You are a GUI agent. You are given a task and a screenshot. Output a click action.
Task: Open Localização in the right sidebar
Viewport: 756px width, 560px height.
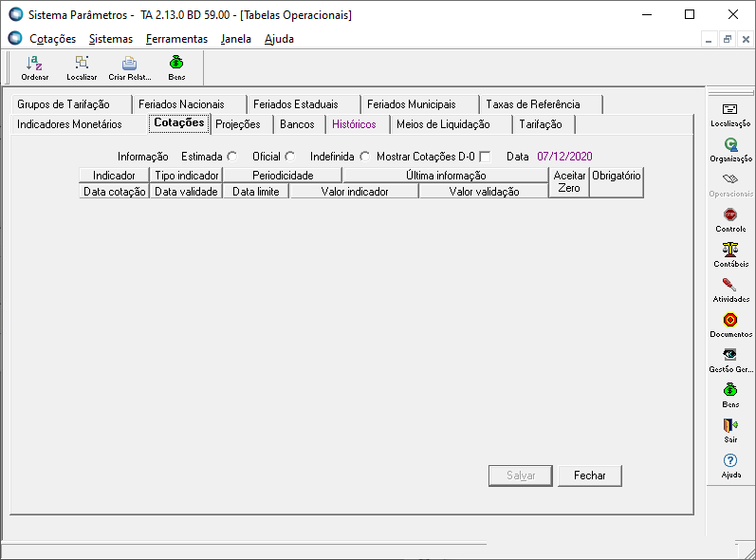tap(730, 115)
